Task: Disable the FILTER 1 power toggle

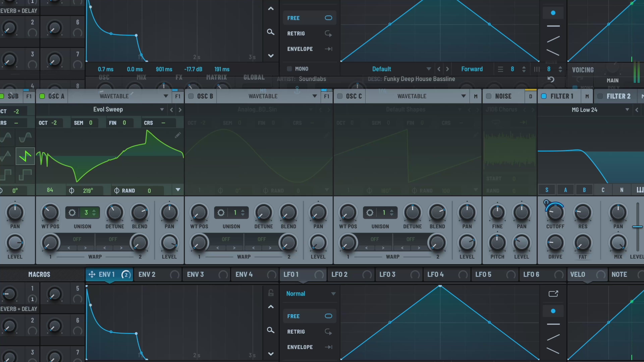Action: click(x=544, y=96)
